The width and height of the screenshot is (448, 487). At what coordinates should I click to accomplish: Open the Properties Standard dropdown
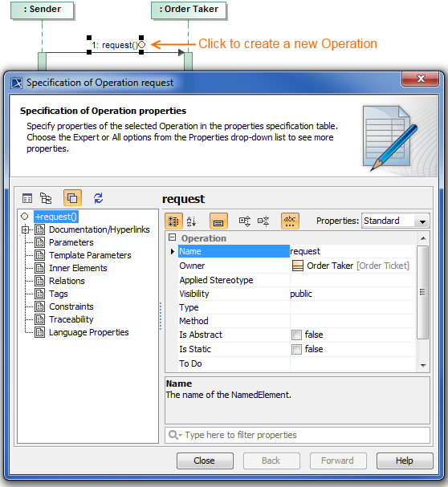[396, 221]
